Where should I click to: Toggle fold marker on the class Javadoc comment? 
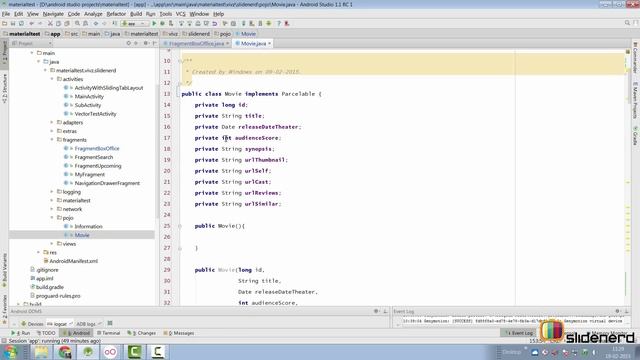pyautogui.click(x=180, y=61)
